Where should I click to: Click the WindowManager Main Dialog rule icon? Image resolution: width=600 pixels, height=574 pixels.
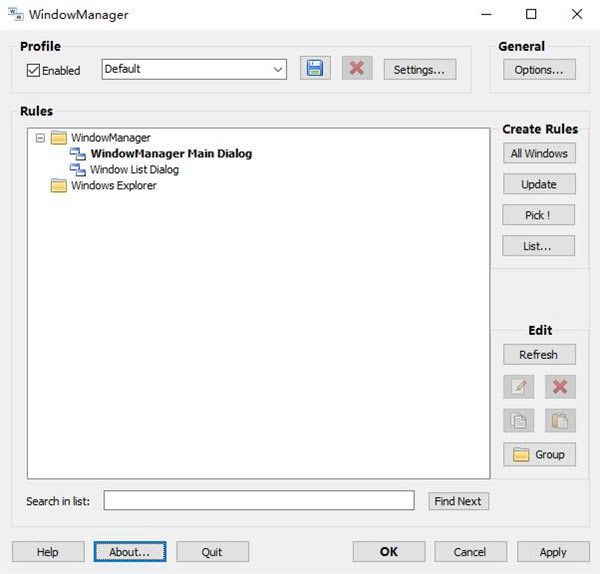(78, 154)
